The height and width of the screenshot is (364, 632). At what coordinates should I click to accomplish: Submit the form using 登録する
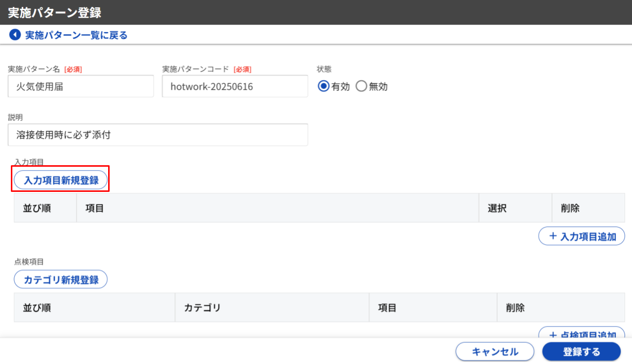pos(582,351)
